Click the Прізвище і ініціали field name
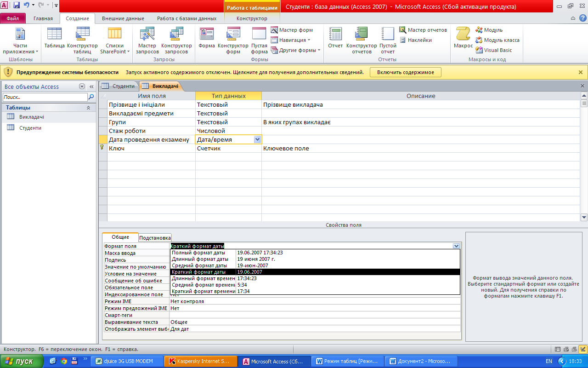The width and height of the screenshot is (588, 368). [x=136, y=104]
